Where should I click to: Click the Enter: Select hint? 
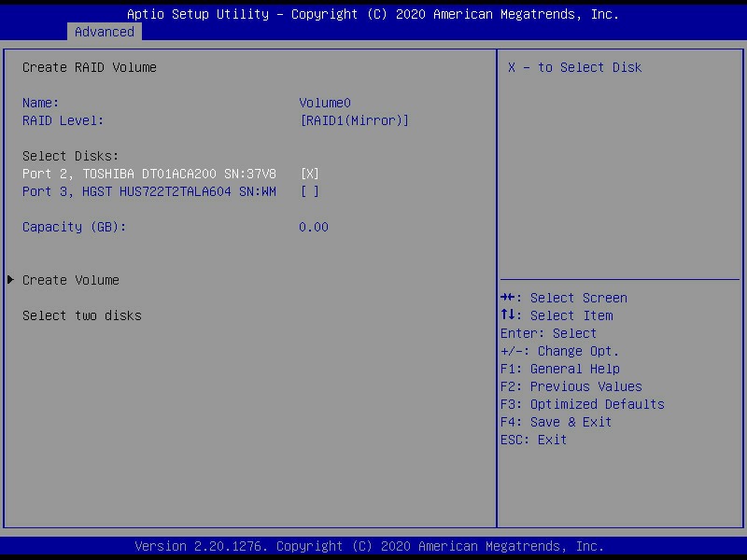[x=548, y=333]
